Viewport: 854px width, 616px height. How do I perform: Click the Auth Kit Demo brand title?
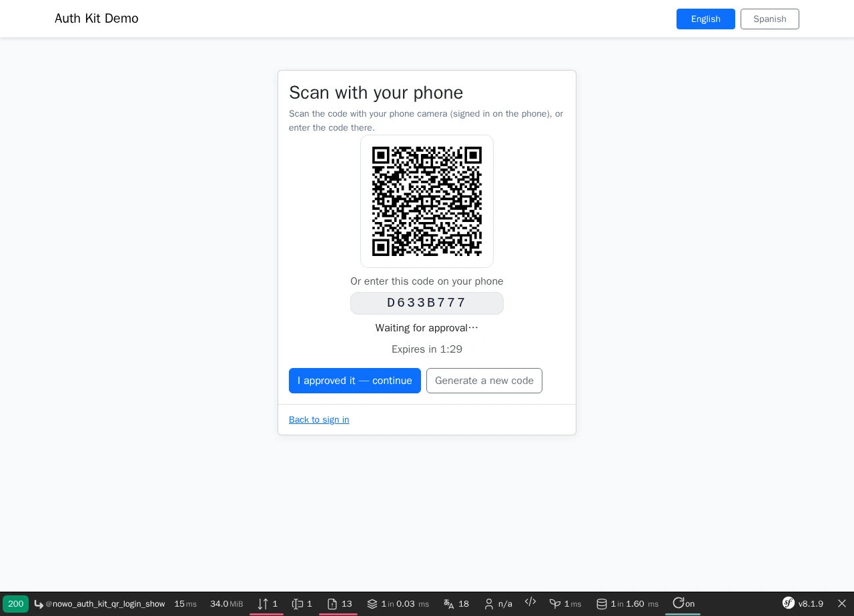point(97,19)
